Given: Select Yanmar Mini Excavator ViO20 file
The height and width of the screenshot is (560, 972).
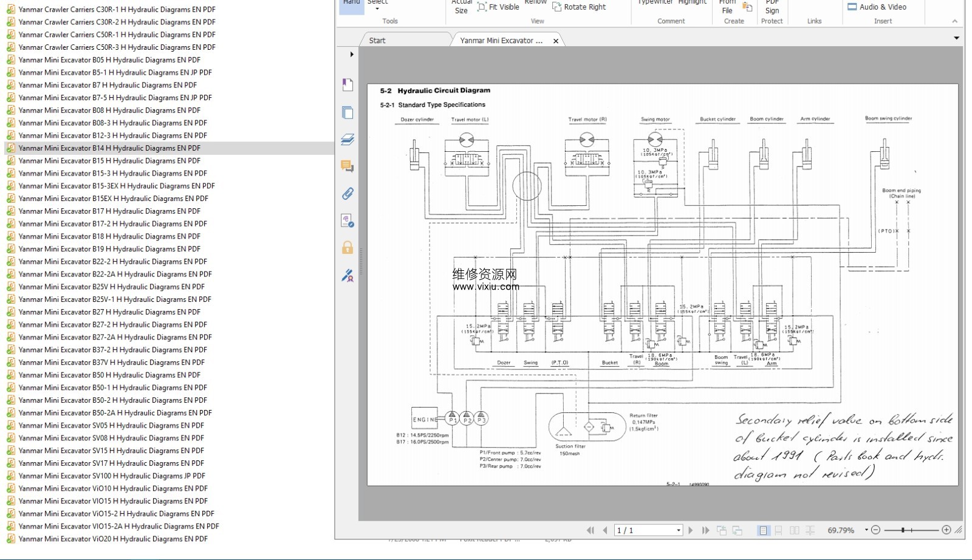Looking at the screenshot, I should point(113,539).
